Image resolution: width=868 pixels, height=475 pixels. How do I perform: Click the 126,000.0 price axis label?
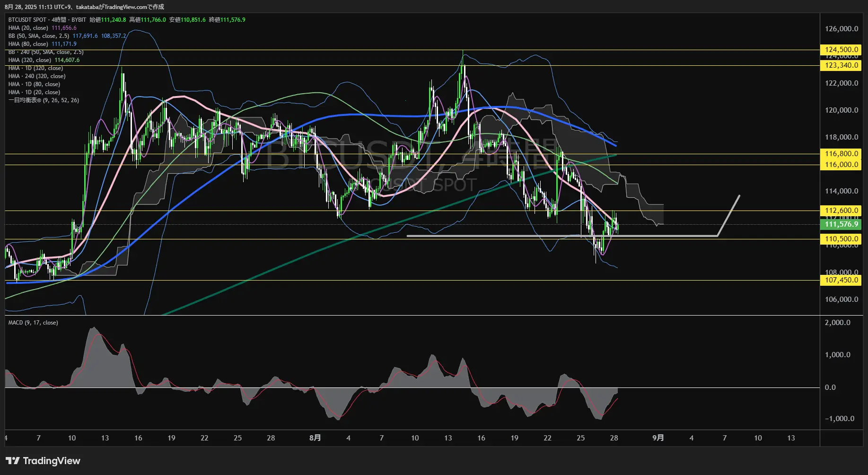pos(842,29)
